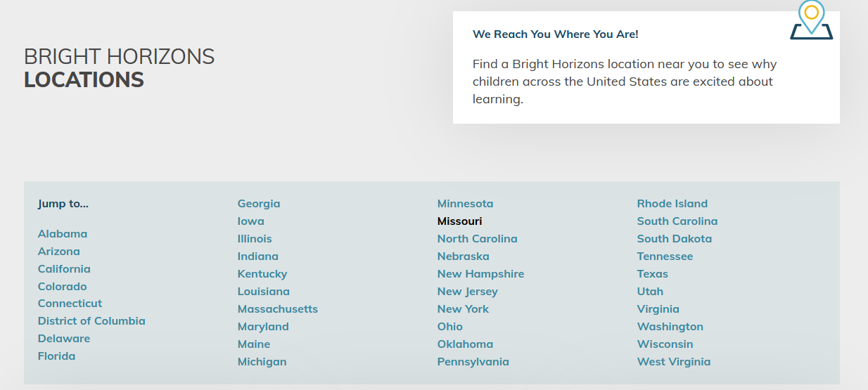Select New York from the list

tap(463, 309)
